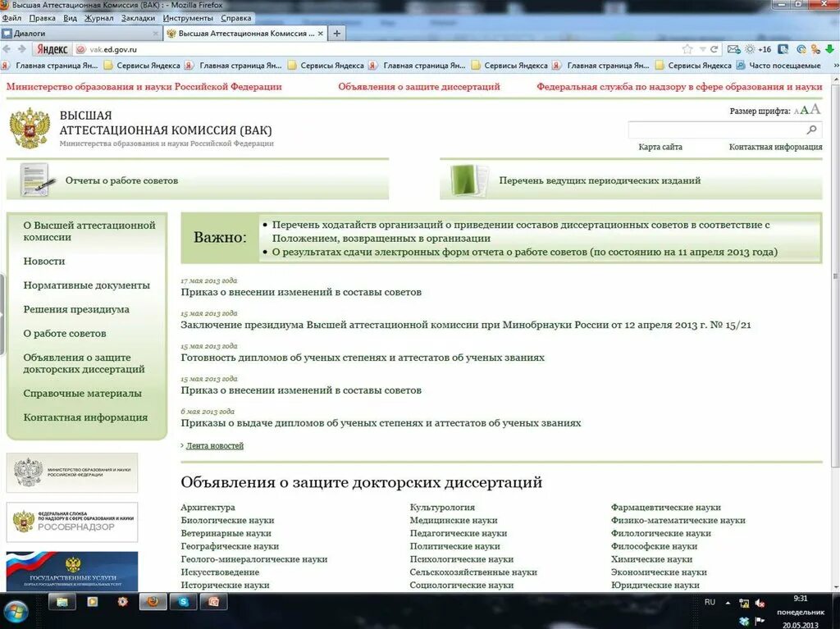Select the smallest font size letter A
This screenshot has height=629, width=840.
pyautogui.click(x=796, y=112)
